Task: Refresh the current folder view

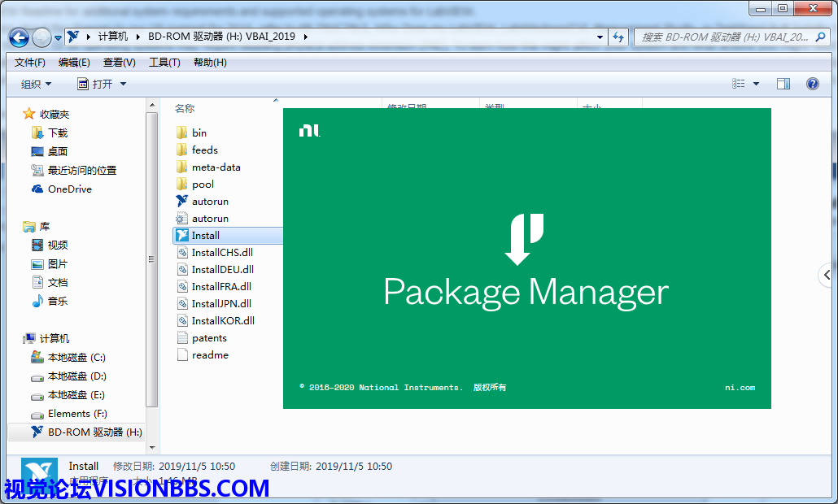Action: point(618,37)
